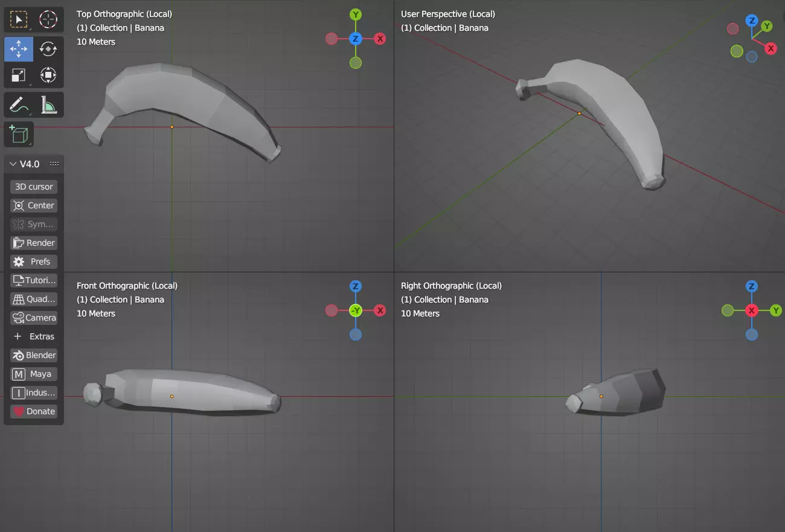Click '(1) Collection | Banana' in Top view
Image resolution: width=785 pixels, height=532 pixels.
(x=120, y=28)
